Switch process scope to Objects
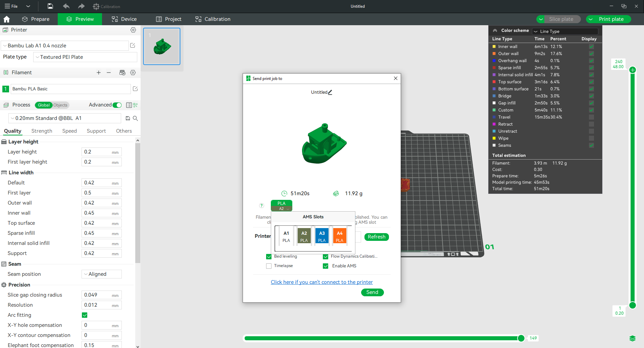644x348 pixels. [60, 105]
